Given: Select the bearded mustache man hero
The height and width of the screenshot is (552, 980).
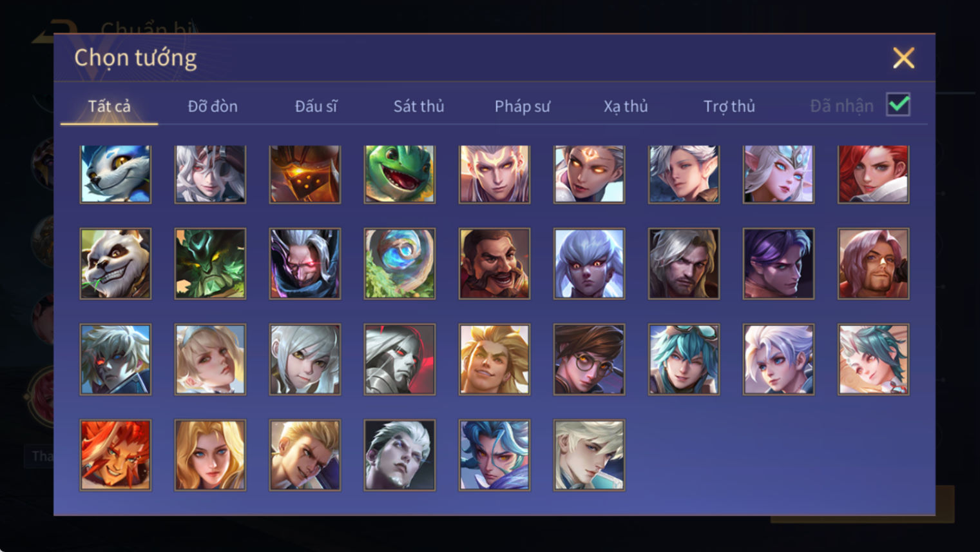Looking at the screenshot, I should point(494,264).
